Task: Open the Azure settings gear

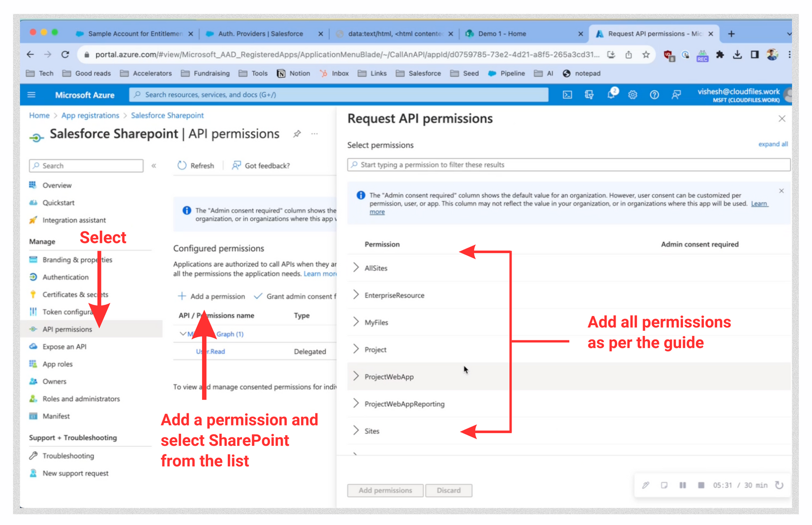Action: (x=632, y=95)
